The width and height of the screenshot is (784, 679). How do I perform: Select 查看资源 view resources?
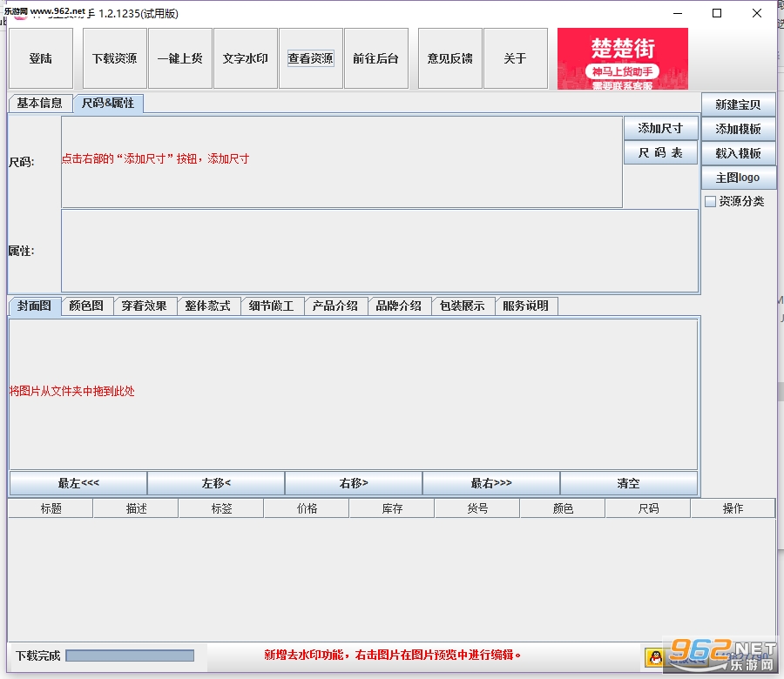(310, 58)
